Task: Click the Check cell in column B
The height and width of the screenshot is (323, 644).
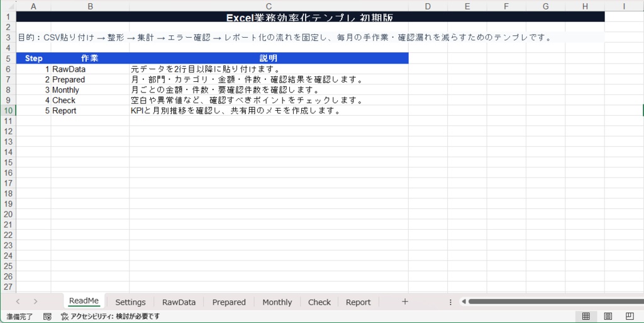Action: [90, 100]
